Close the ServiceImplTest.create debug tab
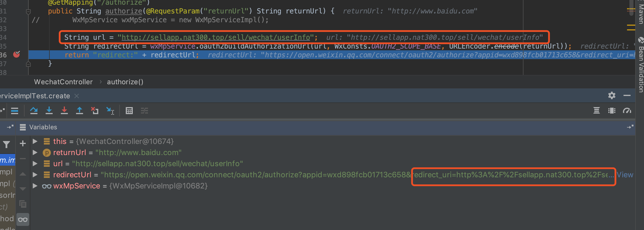This screenshot has width=644, height=230. pyautogui.click(x=77, y=96)
